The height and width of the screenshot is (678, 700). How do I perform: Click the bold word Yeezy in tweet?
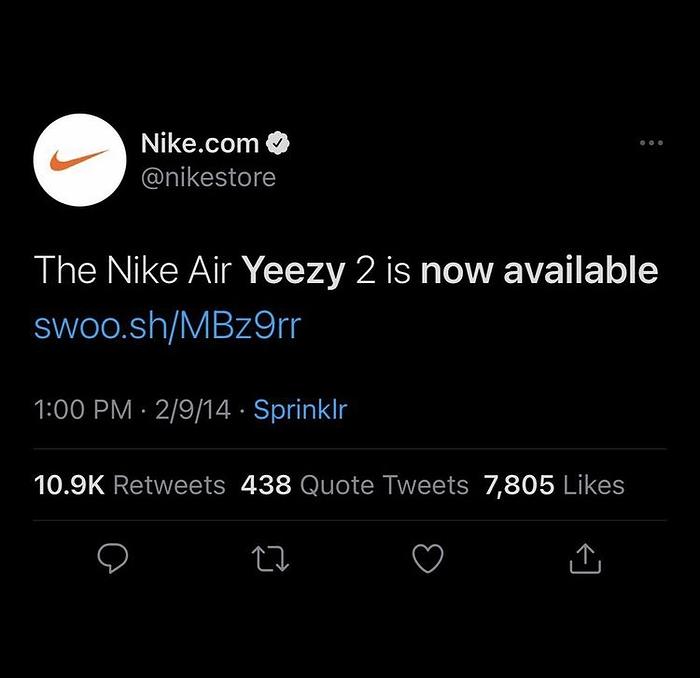tap(293, 271)
